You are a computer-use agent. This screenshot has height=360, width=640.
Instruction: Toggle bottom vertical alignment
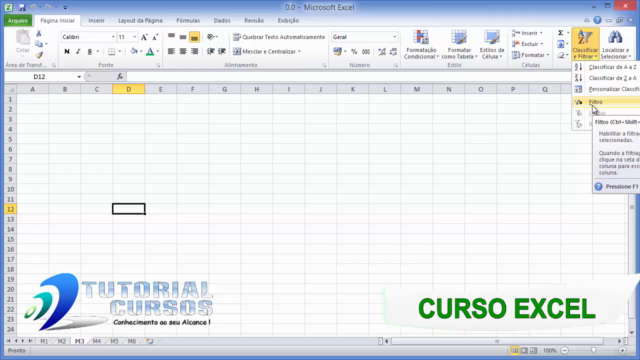194,37
